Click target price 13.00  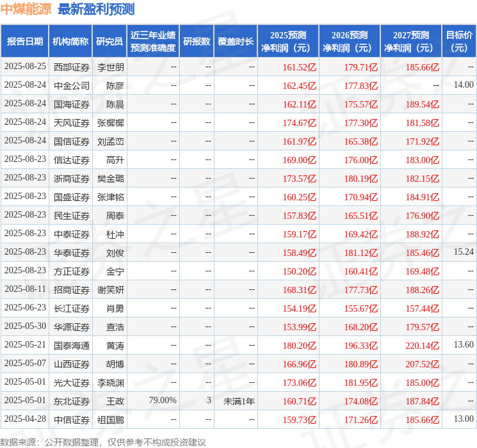tap(464, 419)
